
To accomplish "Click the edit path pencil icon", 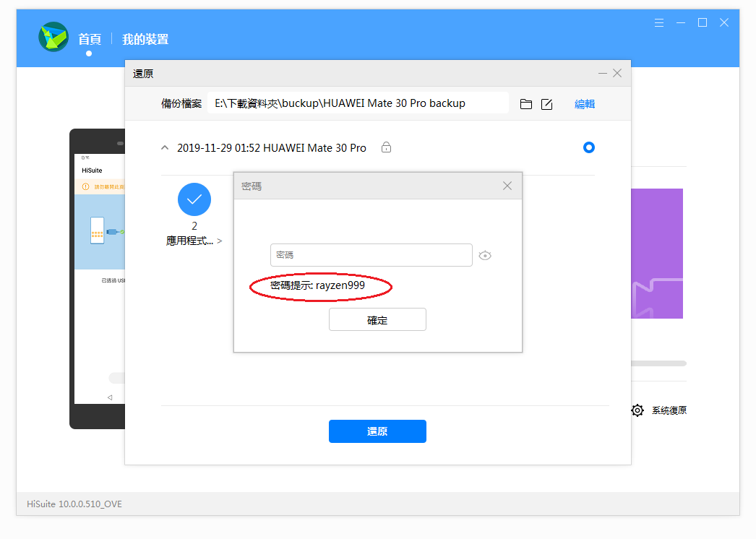I will (546, 104).
